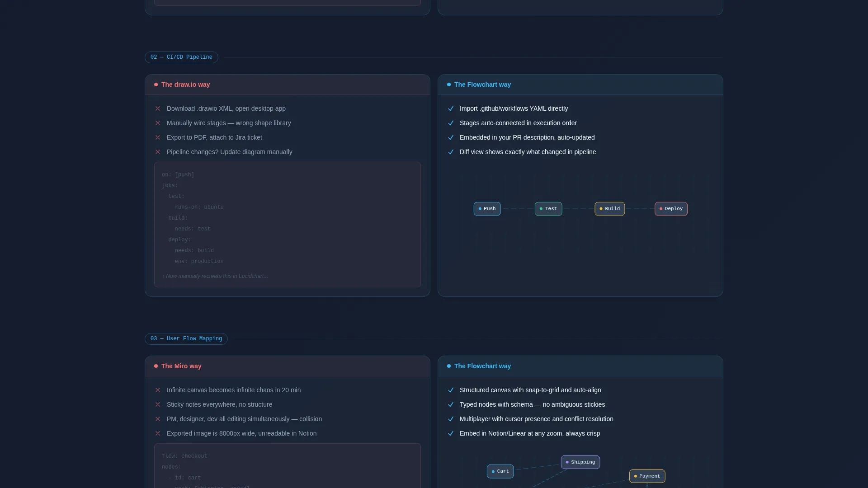
Task: Click red dot beside The Miro way
Action: pyautogui.click(x=156, y=366)
